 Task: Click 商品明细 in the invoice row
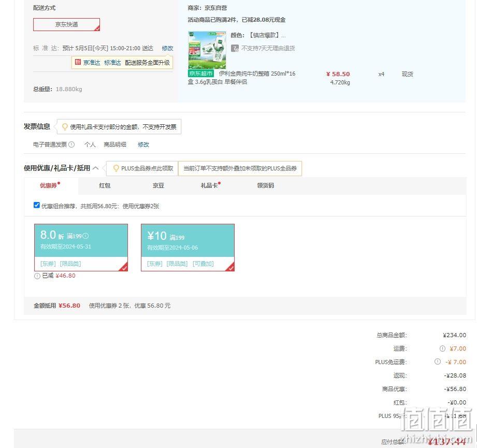114,145
